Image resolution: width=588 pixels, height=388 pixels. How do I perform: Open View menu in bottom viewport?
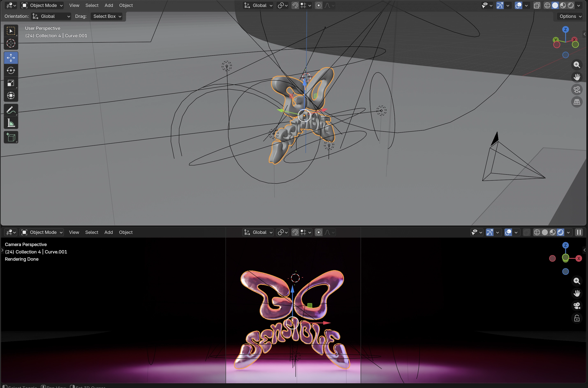[x=74, y=232]
